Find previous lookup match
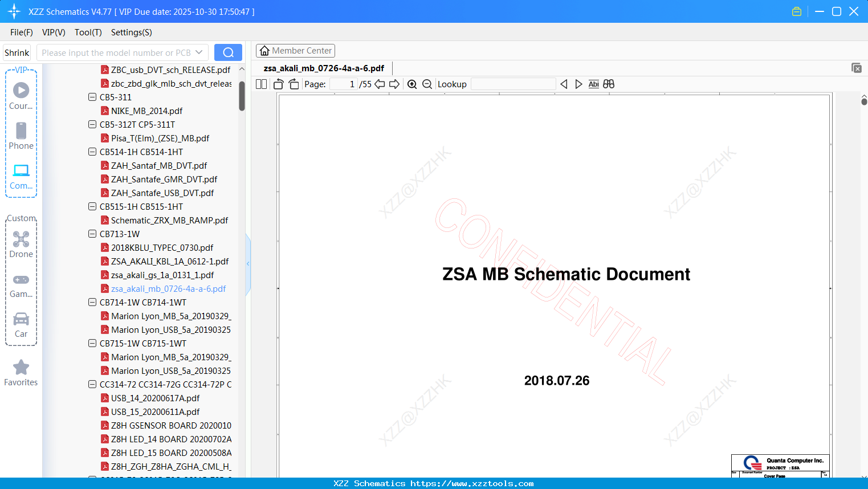The image size is (868, 489). coord(564,84)
